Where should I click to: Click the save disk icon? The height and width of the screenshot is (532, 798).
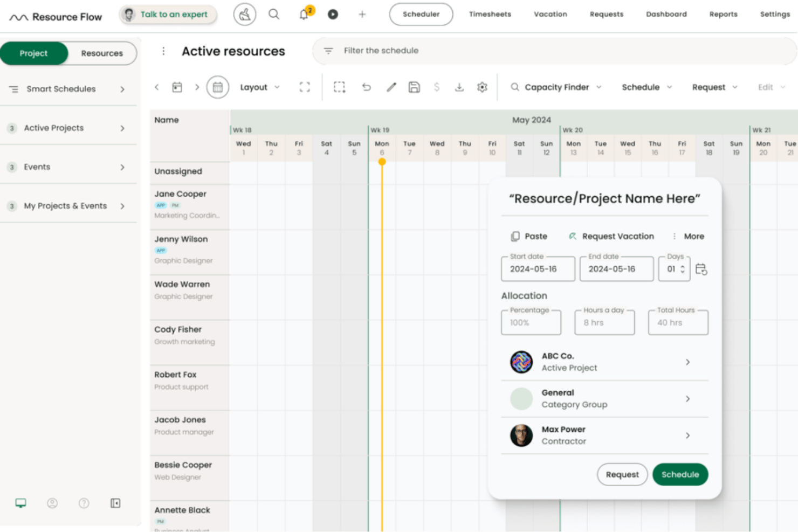click(414, 87)
